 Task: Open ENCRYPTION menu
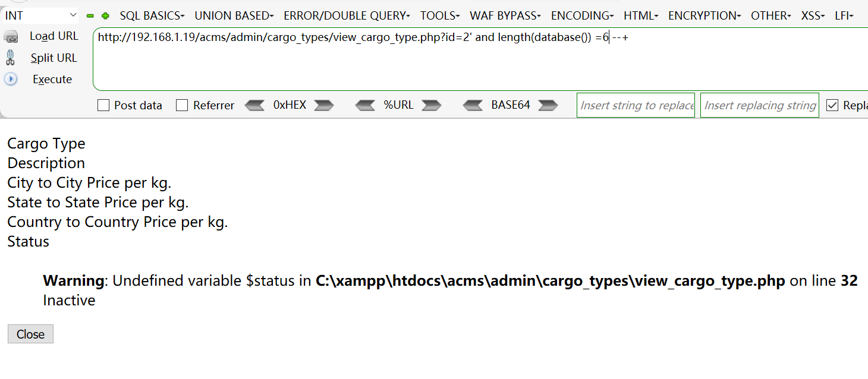[x=705, y=15]
